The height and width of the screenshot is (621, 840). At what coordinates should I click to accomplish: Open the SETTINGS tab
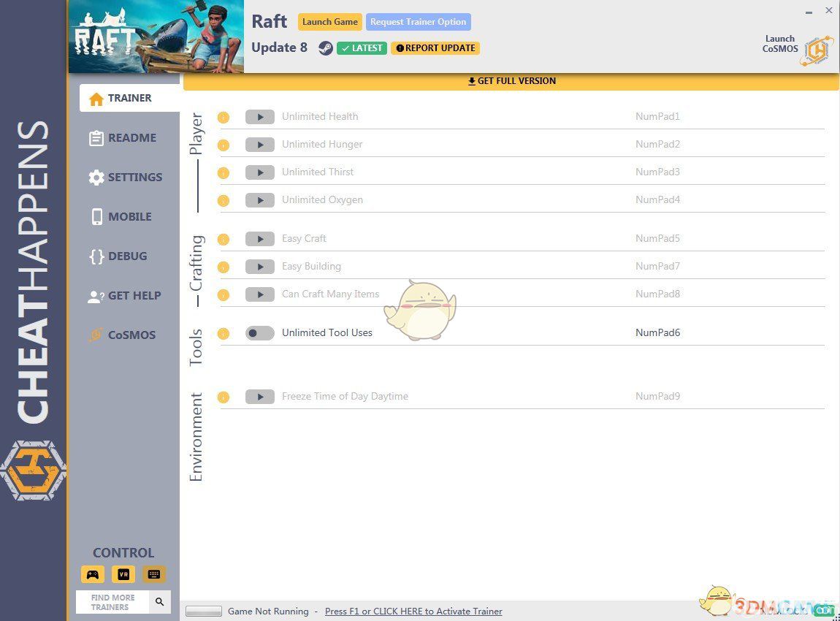pos(126,178)
